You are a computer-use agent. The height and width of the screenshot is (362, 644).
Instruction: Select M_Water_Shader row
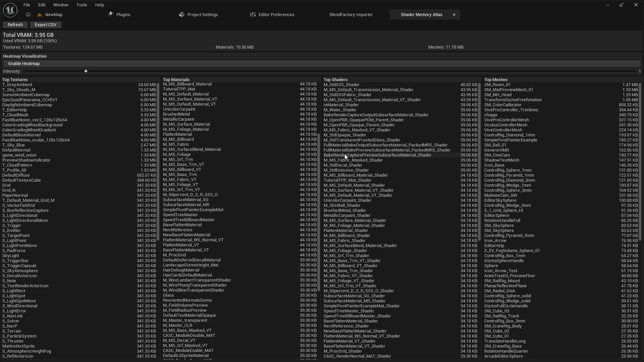click(400, 110)
